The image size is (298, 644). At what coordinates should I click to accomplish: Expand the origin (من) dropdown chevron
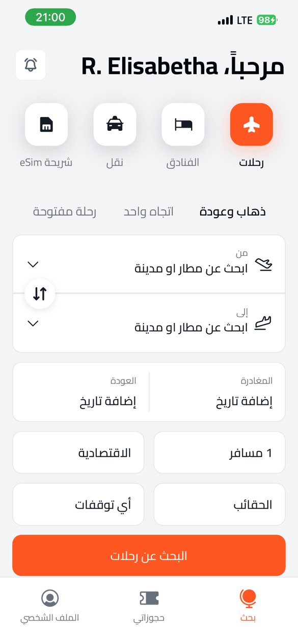[x=33, y=264]
